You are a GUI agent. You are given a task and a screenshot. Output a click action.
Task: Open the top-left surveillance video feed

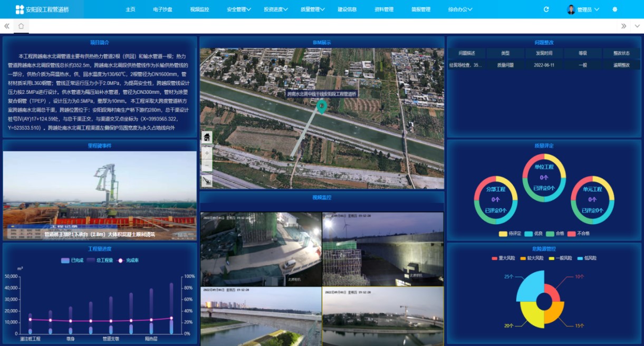tap(261, 249)
